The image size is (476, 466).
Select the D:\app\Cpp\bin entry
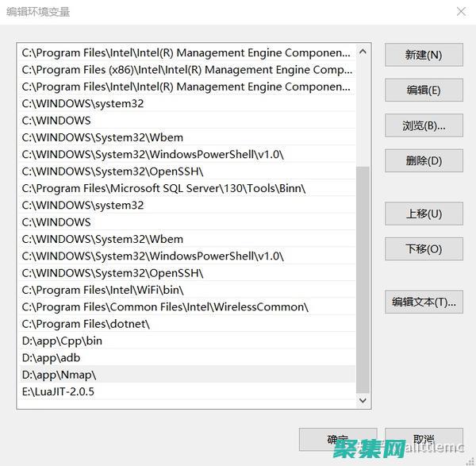(x=62, y=341)
